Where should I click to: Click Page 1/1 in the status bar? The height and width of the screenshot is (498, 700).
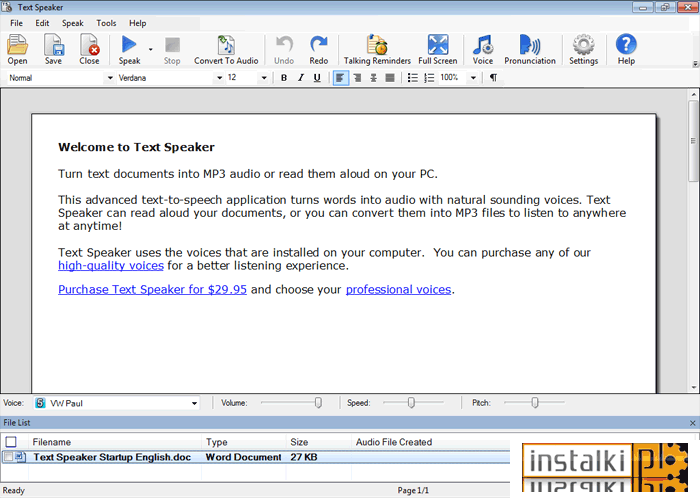[x=413, y=490]
